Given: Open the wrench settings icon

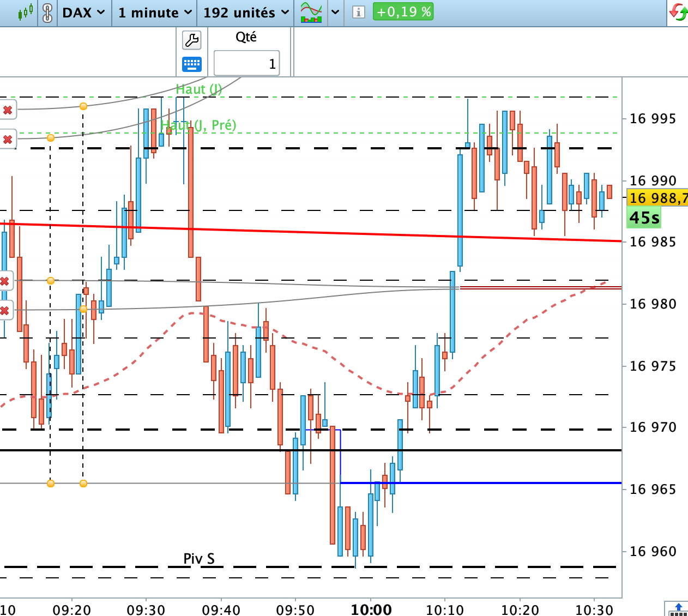Looking at the screenshot, I should coord(191,40).
